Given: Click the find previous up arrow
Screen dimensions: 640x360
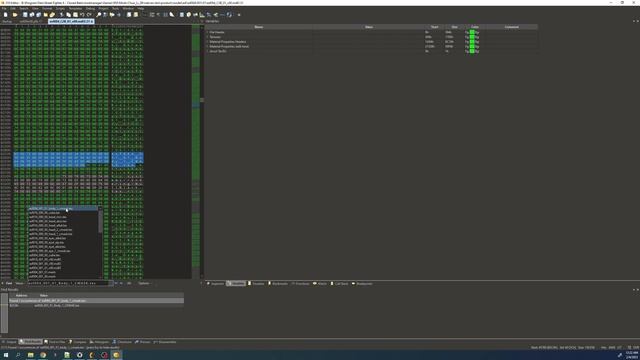Looking at the screenshot, I should coord(121,283).
